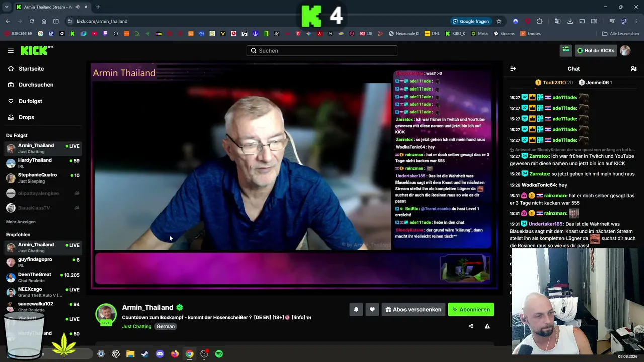Toggle the notification bell for the channel

click(x=356, y=310)
